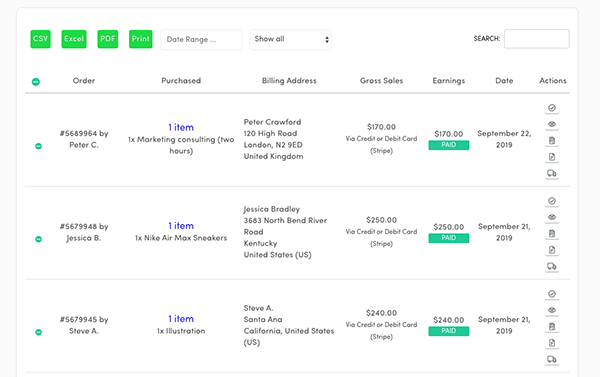Open the truck shipment icon for order #5689964
Viewport: 600px width, 377px height.
point(552,173)
